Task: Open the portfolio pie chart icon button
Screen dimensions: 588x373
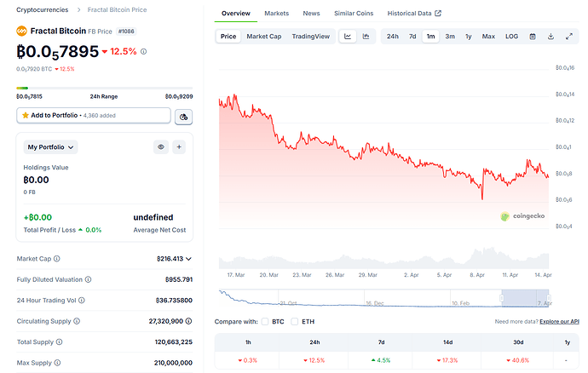Action: (184, 117)
